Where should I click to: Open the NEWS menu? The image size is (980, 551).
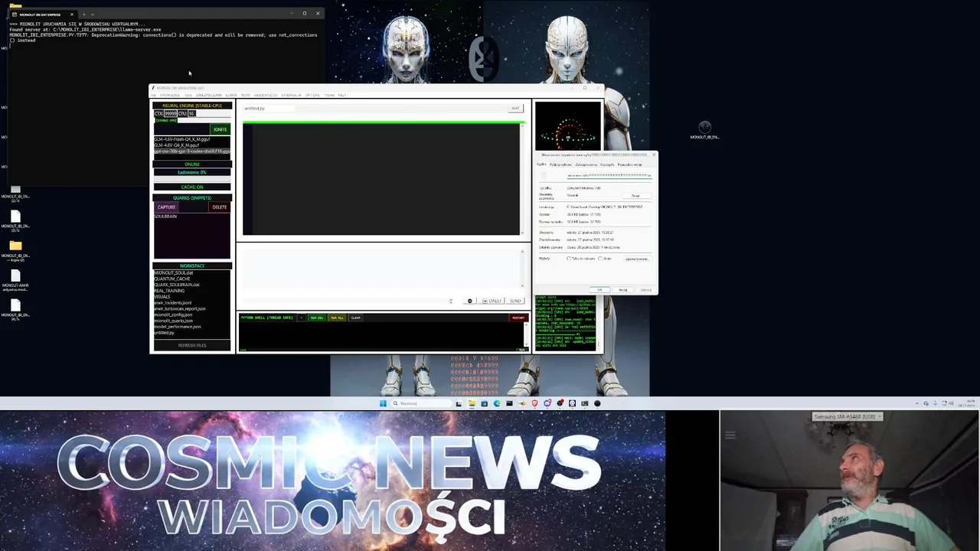click(246, 95)
